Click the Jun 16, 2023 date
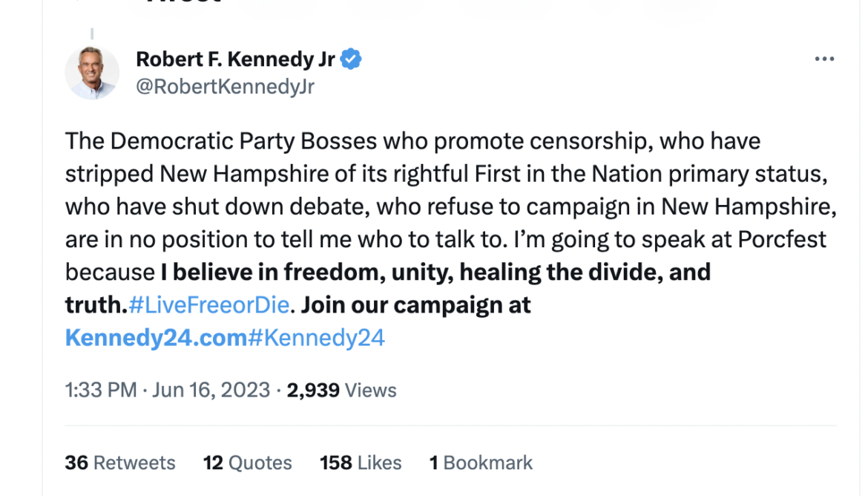868x496 pixels. click(x=211, y=390)
